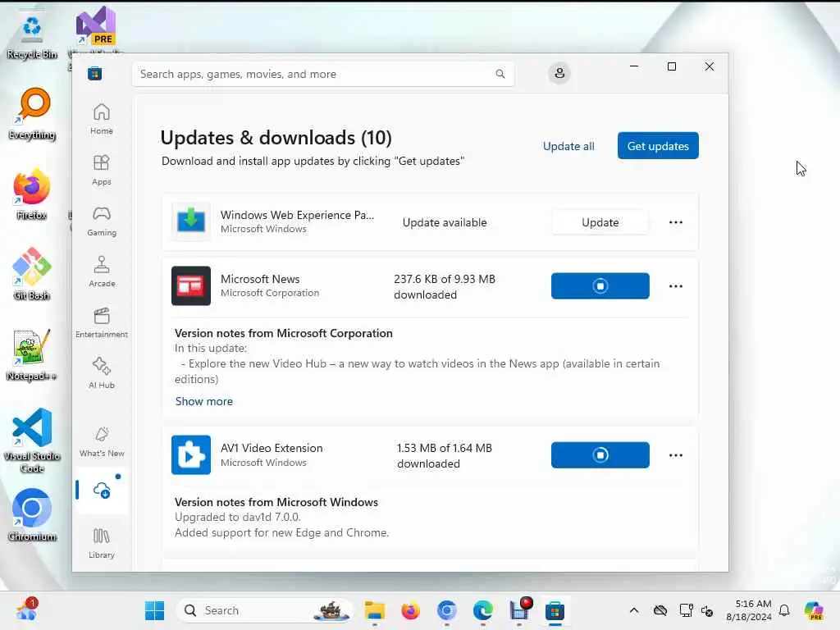Open the user account profile icon
This screenshot has width=840, height=630.
click(x=559, y=73)
